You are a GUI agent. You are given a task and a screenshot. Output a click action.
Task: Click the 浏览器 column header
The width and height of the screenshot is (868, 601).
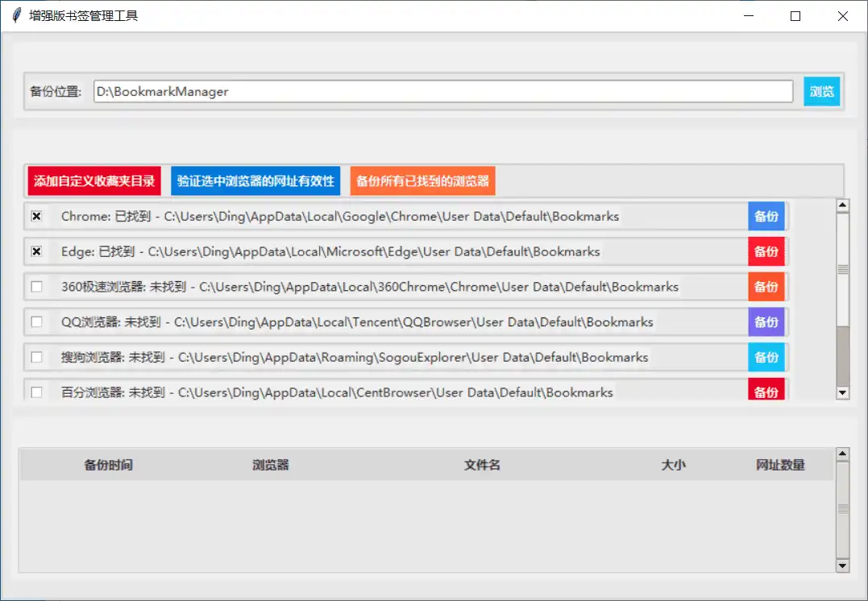271,465
